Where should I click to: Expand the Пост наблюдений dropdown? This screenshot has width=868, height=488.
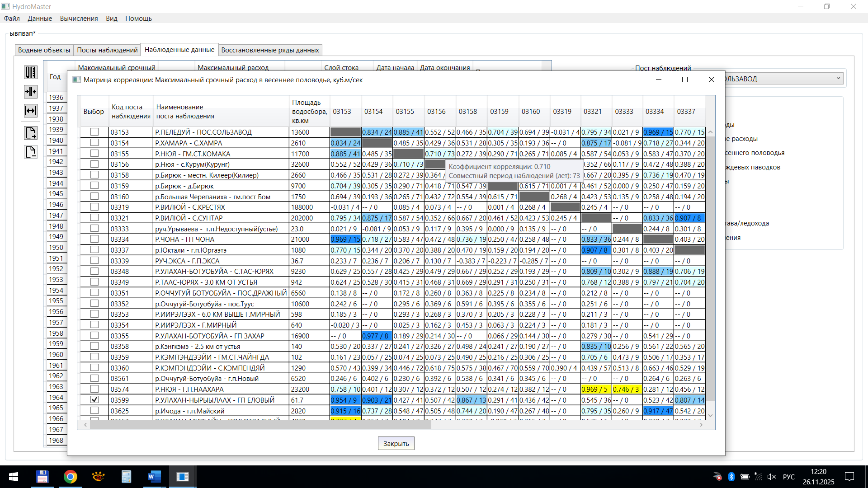[838, 79]
